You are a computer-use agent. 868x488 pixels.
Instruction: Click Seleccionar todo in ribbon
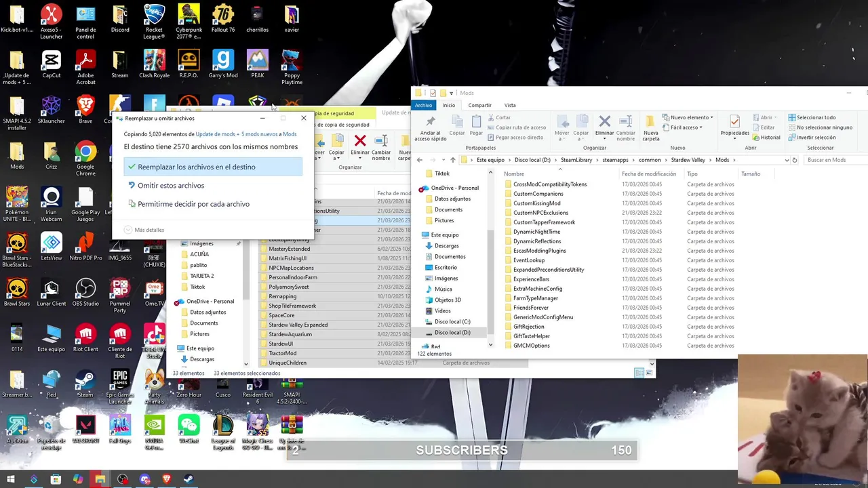tap(812, 117)
